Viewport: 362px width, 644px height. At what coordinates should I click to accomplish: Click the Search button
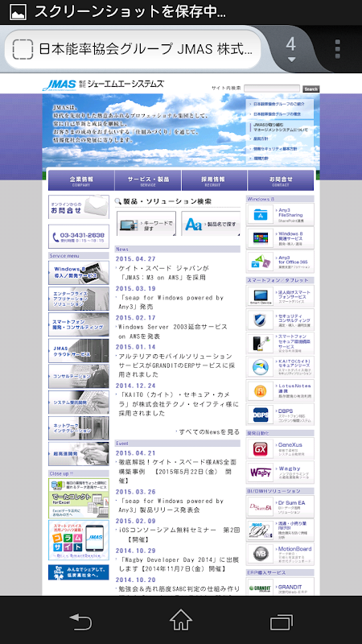point(311,89)
